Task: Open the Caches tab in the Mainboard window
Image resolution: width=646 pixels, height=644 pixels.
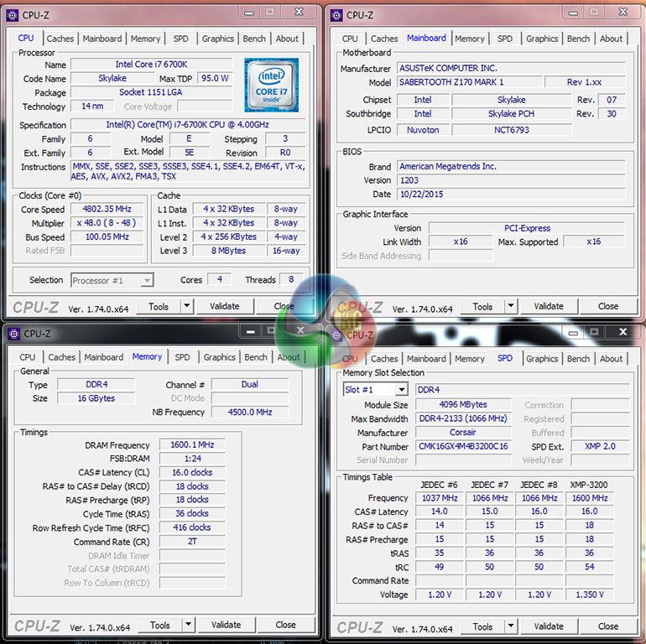Action: tap(384, 39)
